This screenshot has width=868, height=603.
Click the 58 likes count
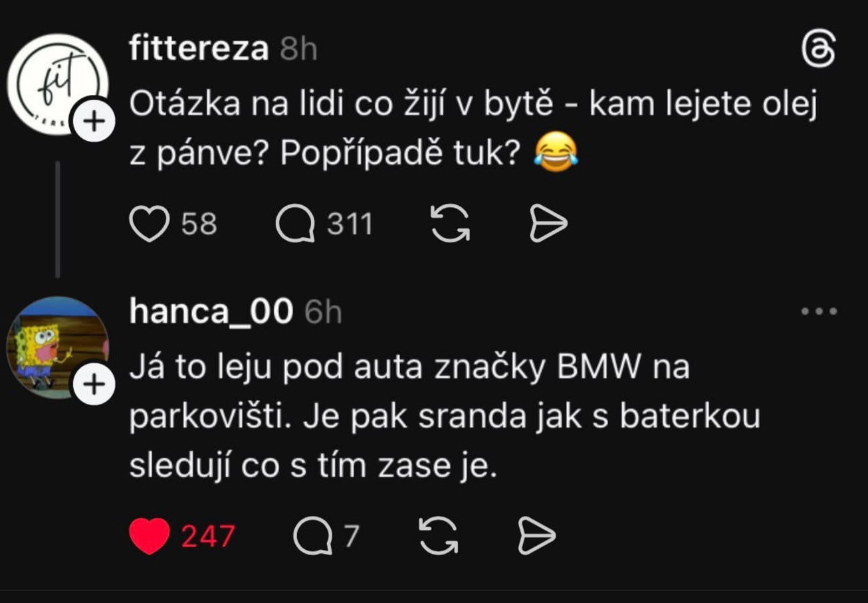coord(199,224)
